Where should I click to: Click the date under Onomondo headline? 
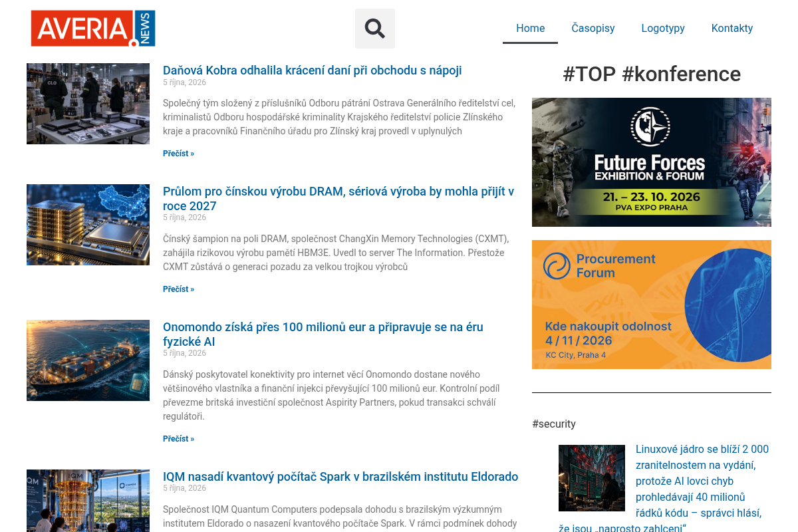coord(184,353)
